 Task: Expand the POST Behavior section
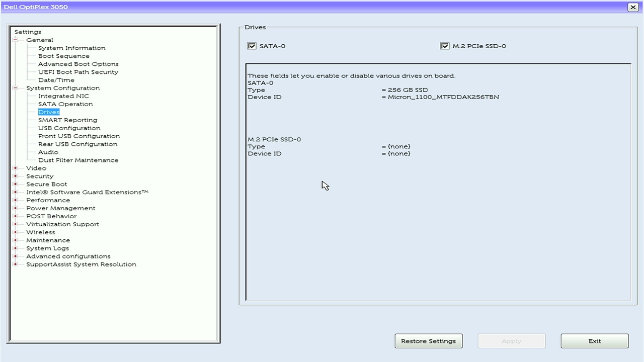(x=15, y=216)
